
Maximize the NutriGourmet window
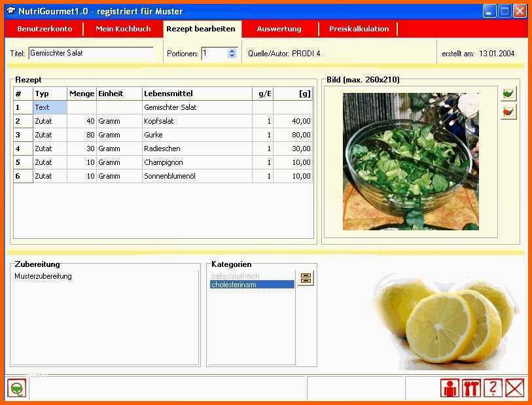point(505,12)
